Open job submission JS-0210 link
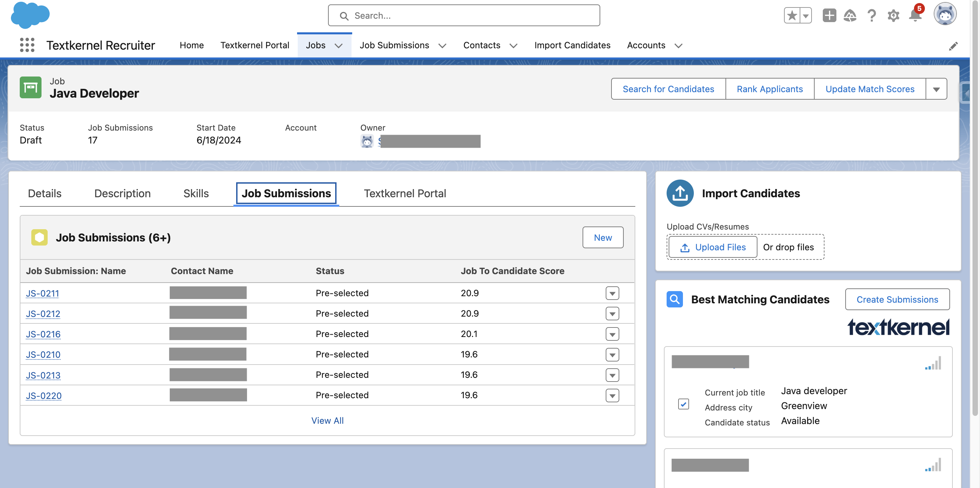This screenshot has height=488, width=980. click(43, 355)
